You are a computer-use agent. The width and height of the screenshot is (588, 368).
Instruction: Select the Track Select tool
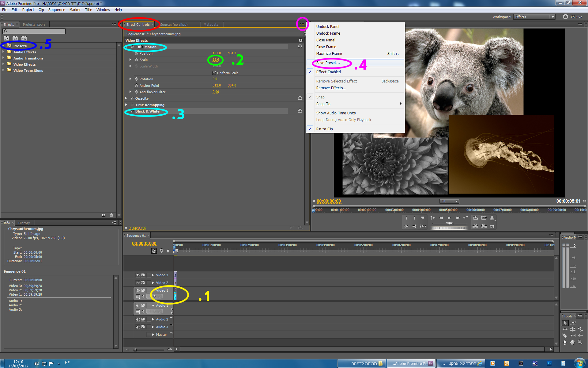coord(573,323)
